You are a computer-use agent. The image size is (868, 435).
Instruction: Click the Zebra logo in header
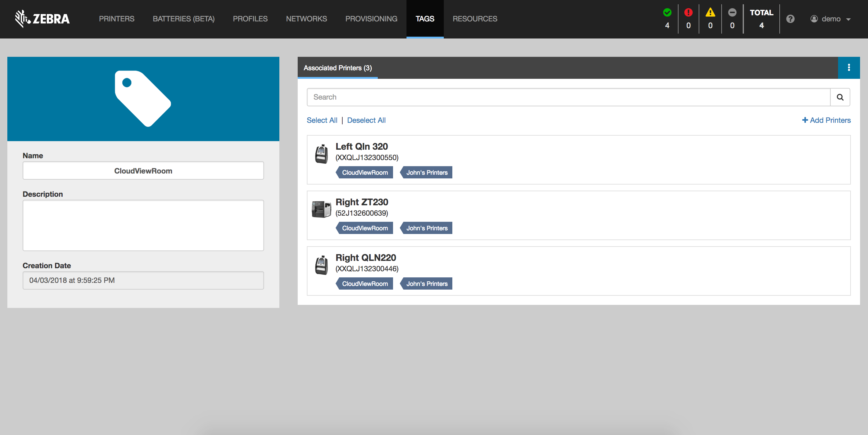pos(42,19)
